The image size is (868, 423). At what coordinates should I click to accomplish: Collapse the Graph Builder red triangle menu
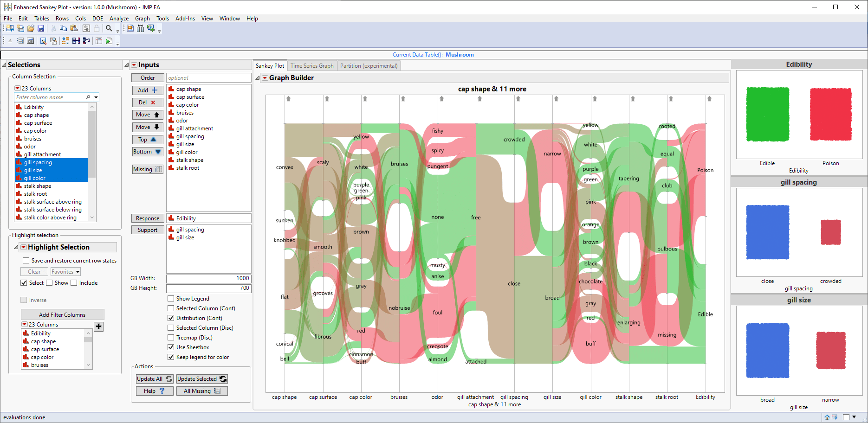click(x=265, y=78)
